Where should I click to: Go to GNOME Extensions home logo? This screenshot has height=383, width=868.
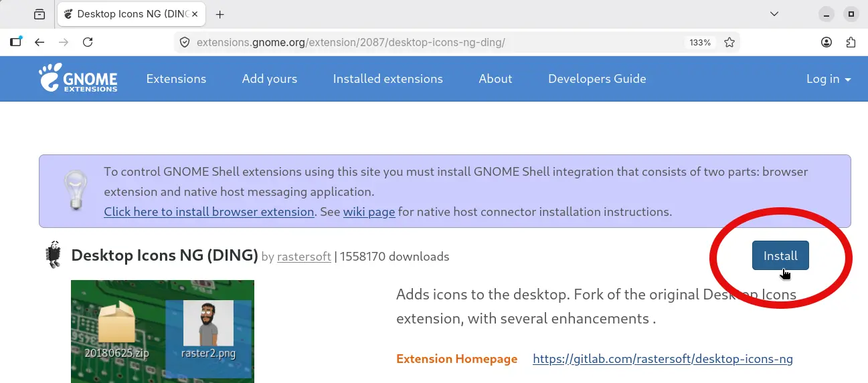pyautogui.click(x=78, y=78)
